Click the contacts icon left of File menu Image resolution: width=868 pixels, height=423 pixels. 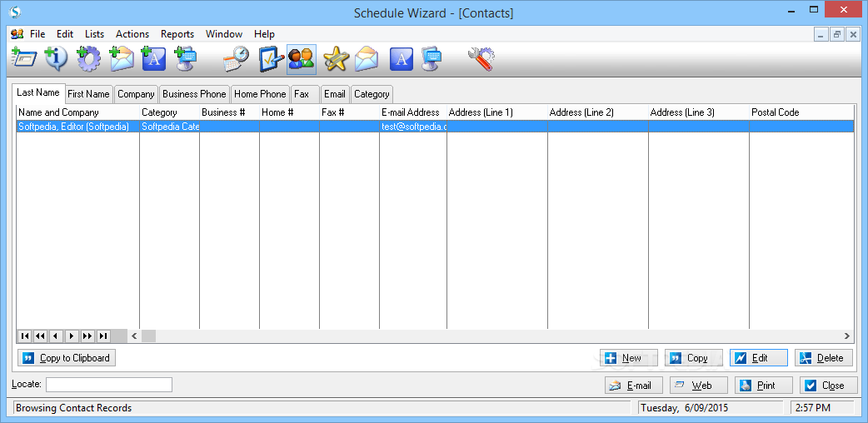pyautogui.click(x=17, y=34)
